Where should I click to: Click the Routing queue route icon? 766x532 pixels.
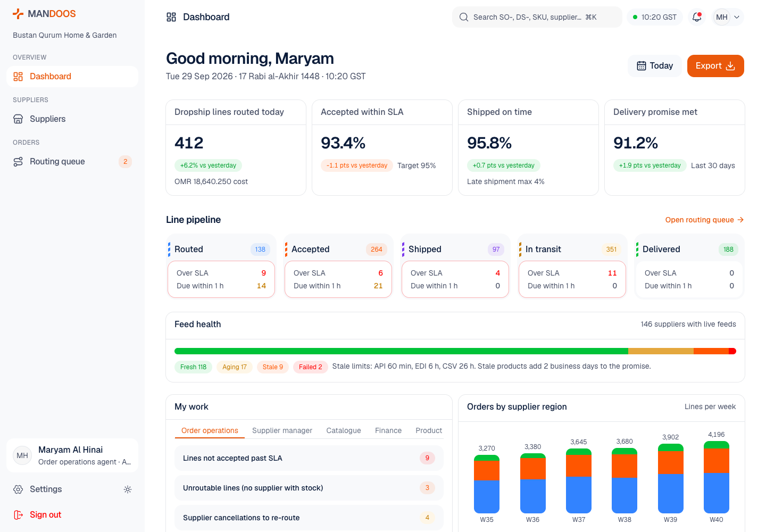pos(18,162)
